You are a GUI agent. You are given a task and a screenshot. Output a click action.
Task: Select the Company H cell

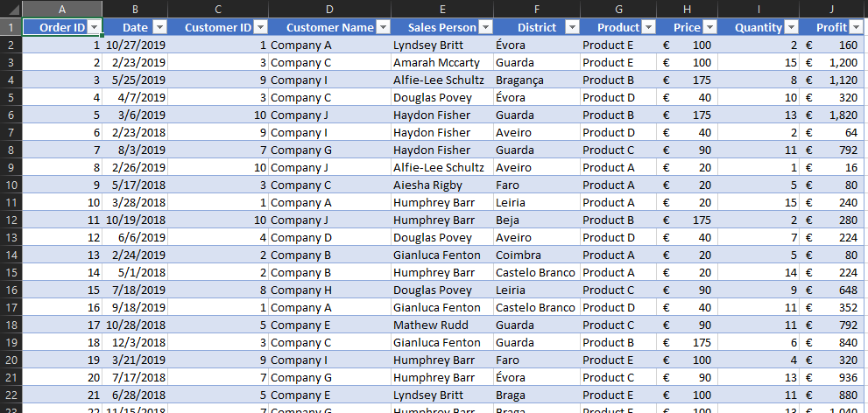[x=330, y=290]
